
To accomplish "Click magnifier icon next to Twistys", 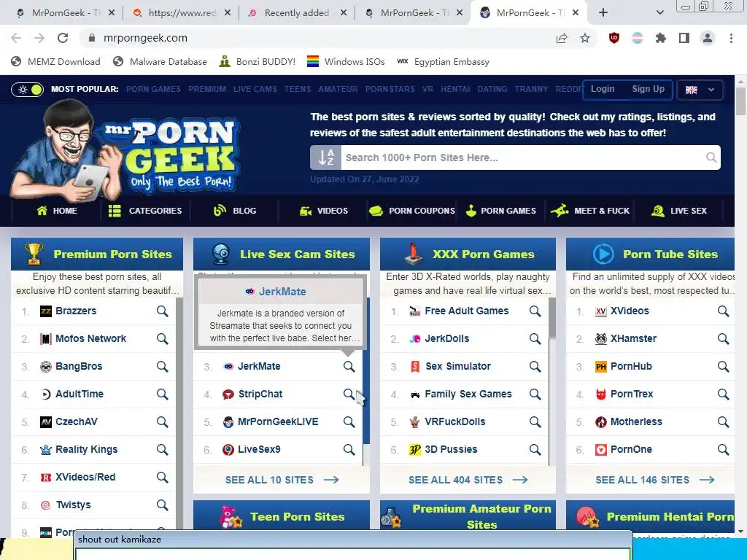I will pos(163,505).
